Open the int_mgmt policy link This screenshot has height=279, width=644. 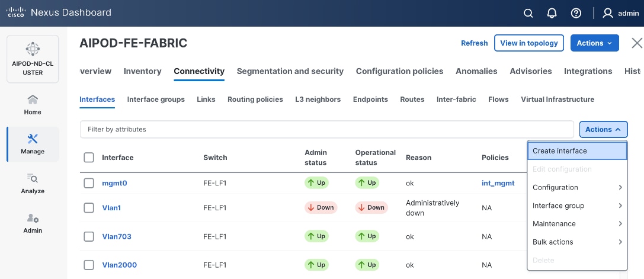498,183
